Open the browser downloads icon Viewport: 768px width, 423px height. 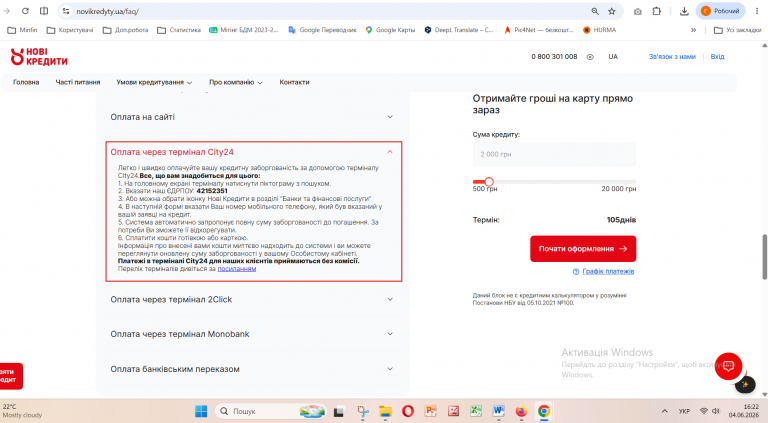[x=684, y=11]
